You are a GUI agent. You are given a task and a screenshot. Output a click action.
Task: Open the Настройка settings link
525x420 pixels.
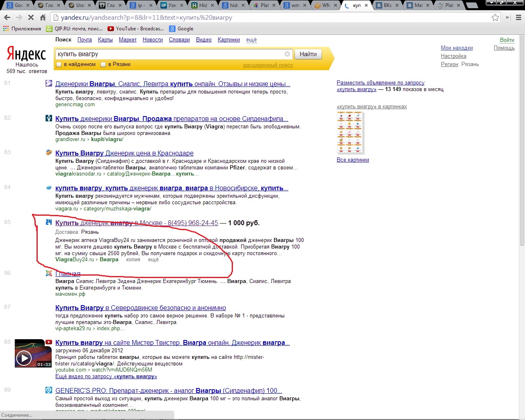(x=454, y=56)
